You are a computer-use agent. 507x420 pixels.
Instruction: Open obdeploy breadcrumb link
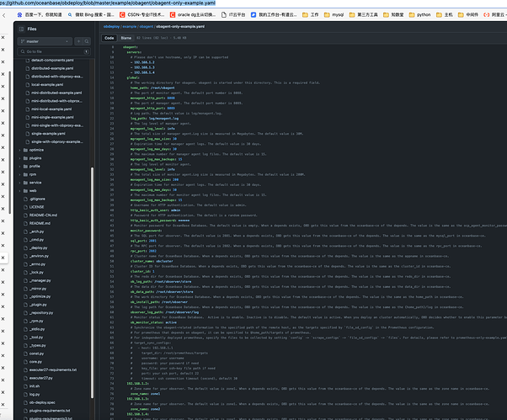click(111, 26)
